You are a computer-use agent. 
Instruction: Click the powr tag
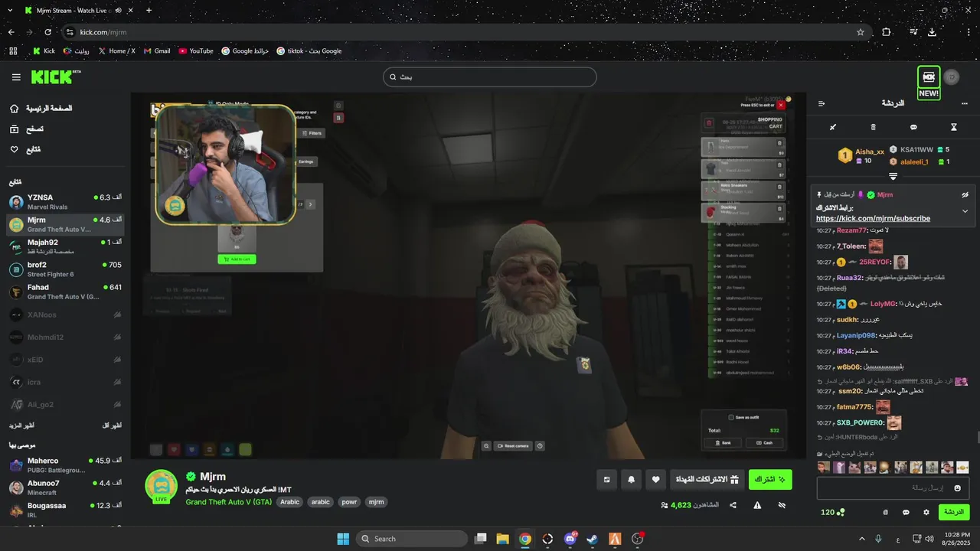click(x=349, y=502)
